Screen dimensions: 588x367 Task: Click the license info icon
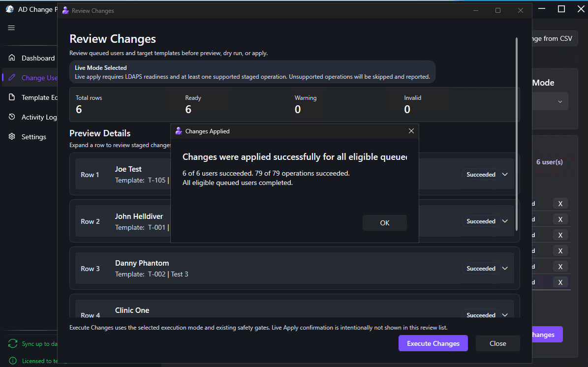pos(13,361)
